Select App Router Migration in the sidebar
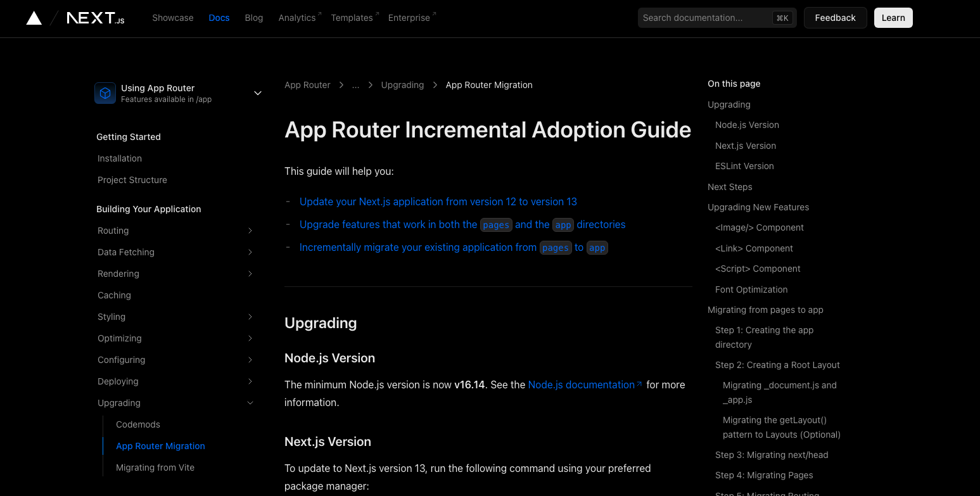Screen dimensions: 980x496 click(160, 446)
